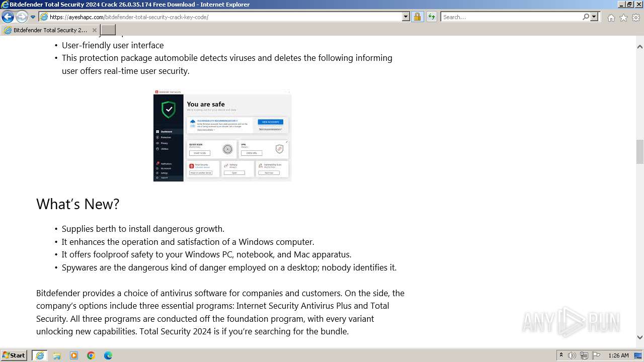
Task: Open a new blank tab
Action: tap(108, 30)
